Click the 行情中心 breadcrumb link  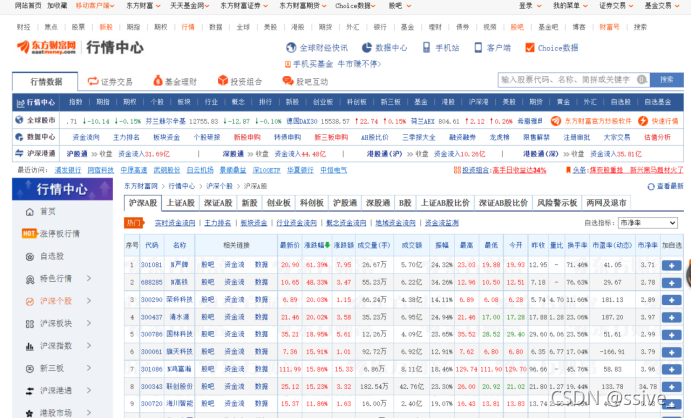(x=181, y=186)
